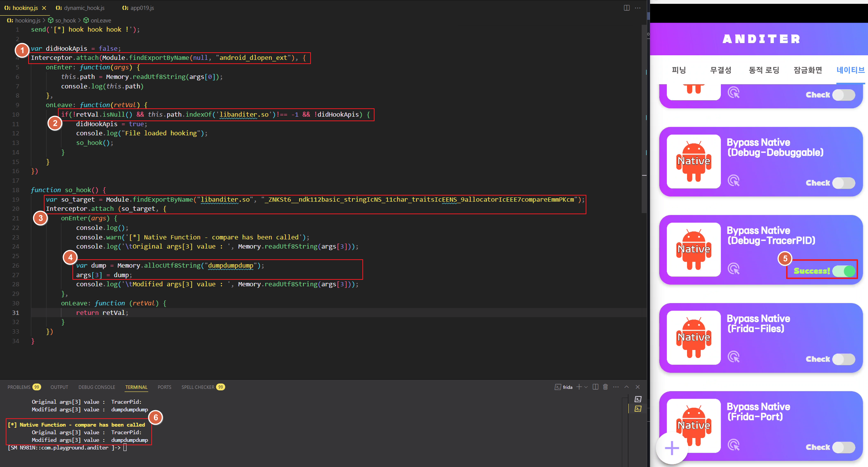Open the PROBLEMS panel tab
The image size is (868, 467).
(x=19, y=387)
